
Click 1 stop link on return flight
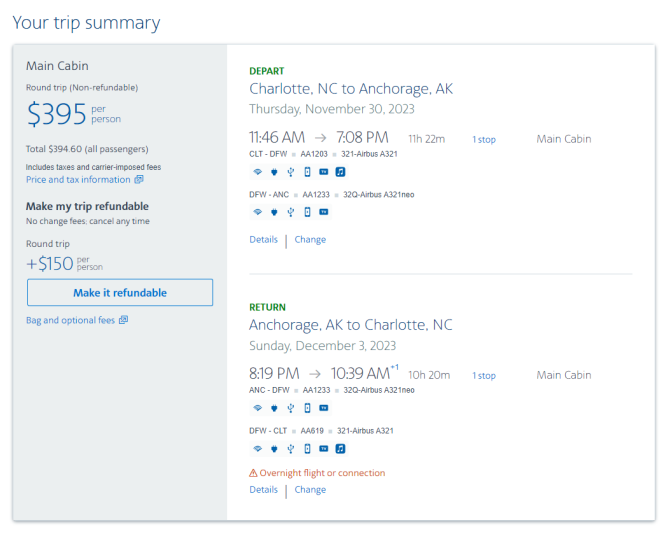(484, 376)
